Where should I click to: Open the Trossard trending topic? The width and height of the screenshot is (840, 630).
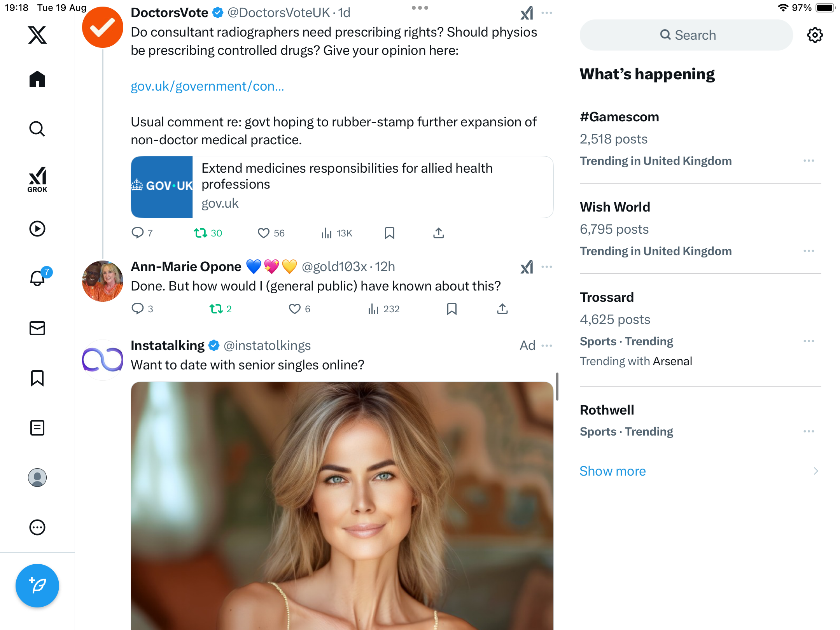point(607,297)
